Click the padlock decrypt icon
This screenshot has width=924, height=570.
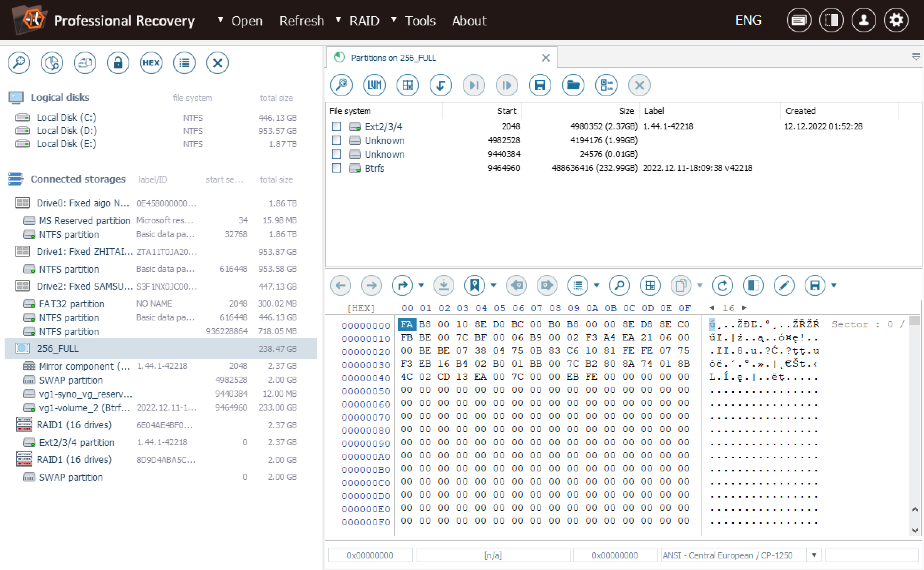coord(118,63)
